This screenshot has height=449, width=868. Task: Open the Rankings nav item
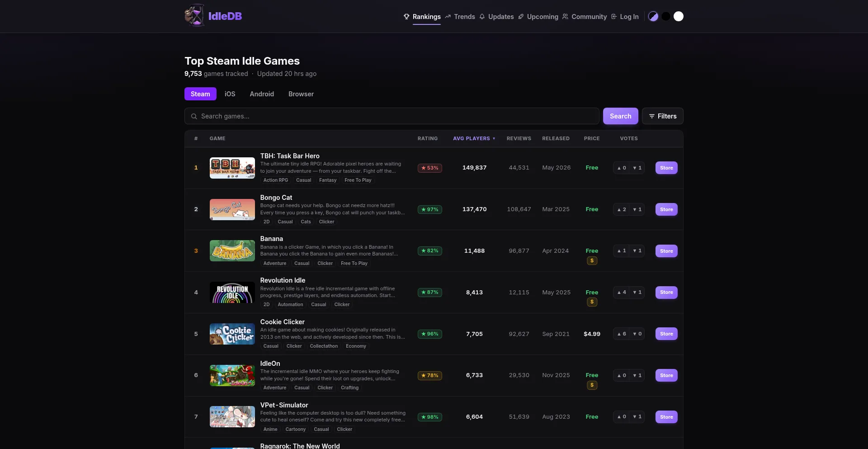point(422,17)
